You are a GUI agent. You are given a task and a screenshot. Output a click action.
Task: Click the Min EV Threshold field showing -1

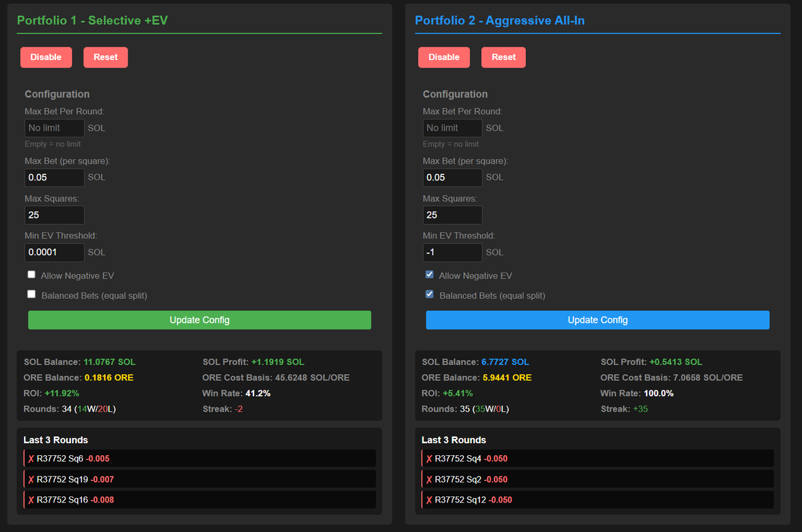[452, 252]
